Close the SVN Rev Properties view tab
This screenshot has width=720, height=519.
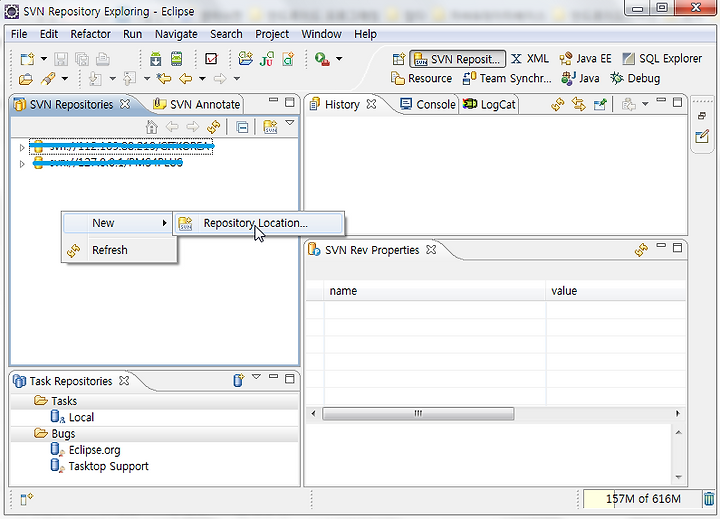[431, 249]
